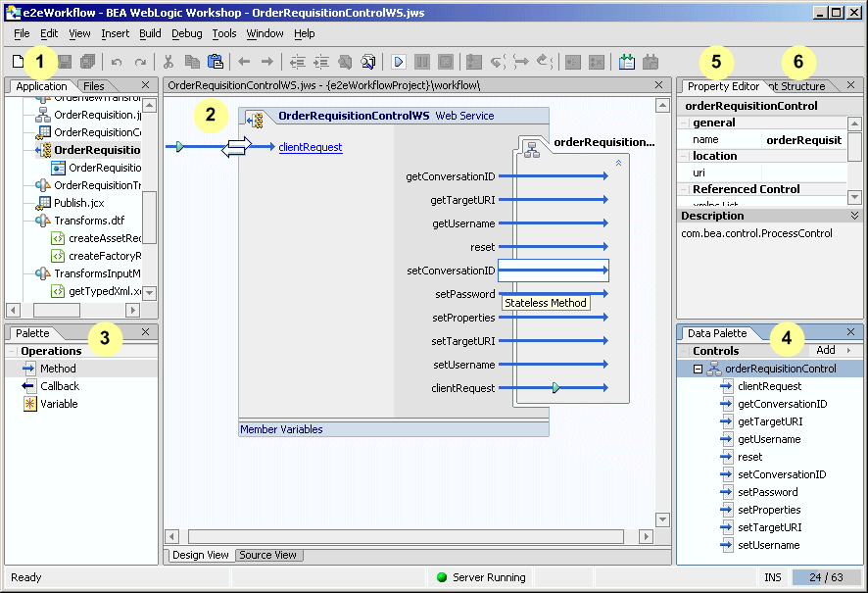The width and height of the screenshot is (868, 593).
Task: Select getTargetURI in Data Palette list
Action: (x=770, y=421)
